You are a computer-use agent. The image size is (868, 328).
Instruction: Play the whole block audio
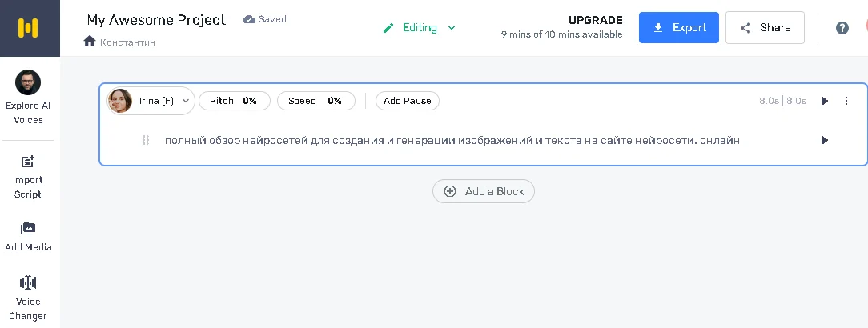pos(825,101)
